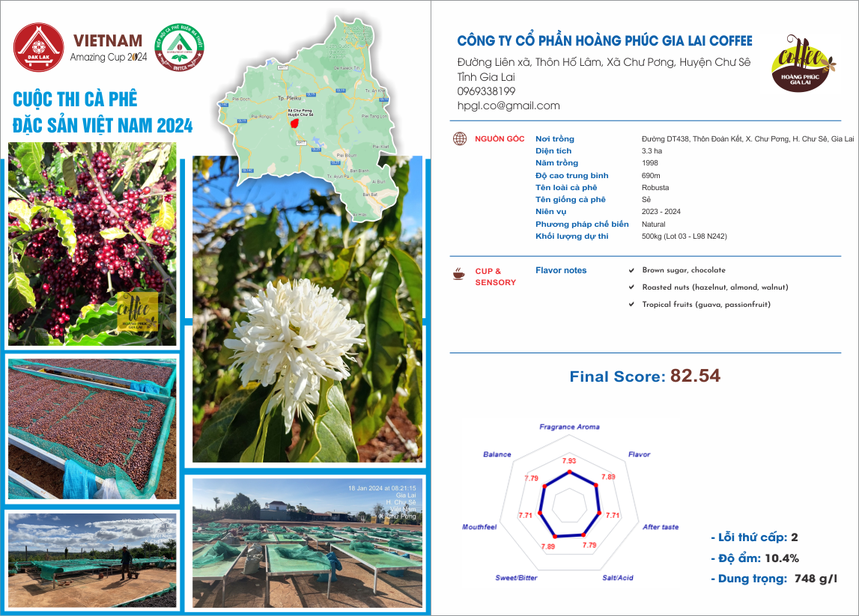Click the 7.93 score on the radar chart

569,461
